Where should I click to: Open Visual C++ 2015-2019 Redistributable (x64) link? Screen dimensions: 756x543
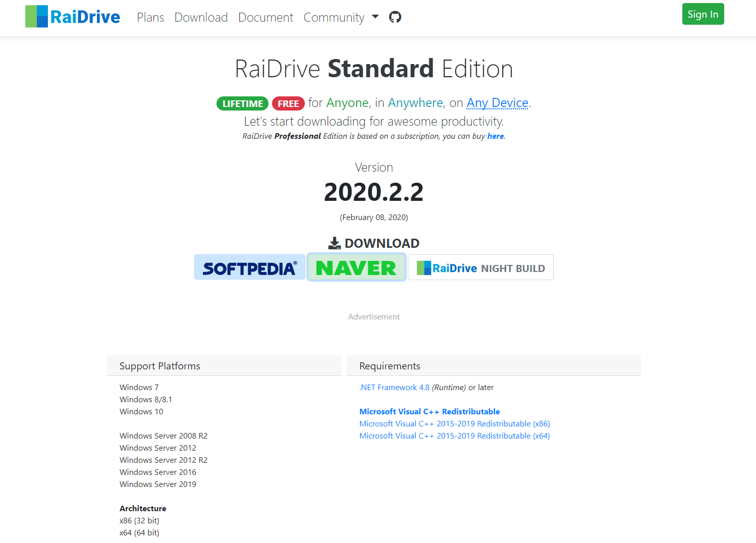pos(455,436)
